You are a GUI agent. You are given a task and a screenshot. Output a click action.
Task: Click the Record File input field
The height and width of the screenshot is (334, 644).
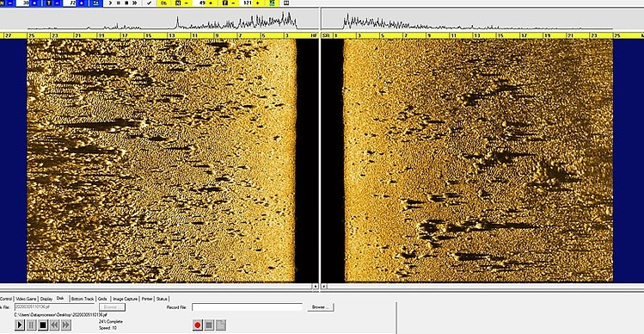click(x=247, y=307)
